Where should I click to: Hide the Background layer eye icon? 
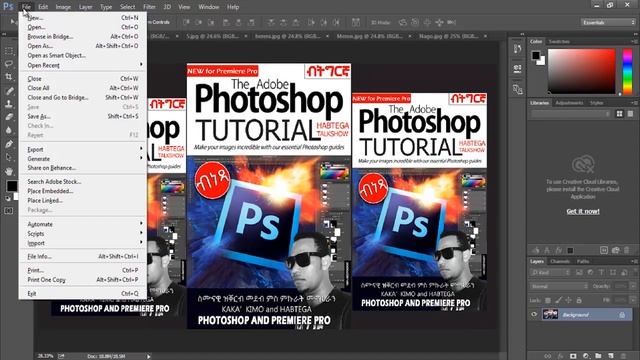534,314
